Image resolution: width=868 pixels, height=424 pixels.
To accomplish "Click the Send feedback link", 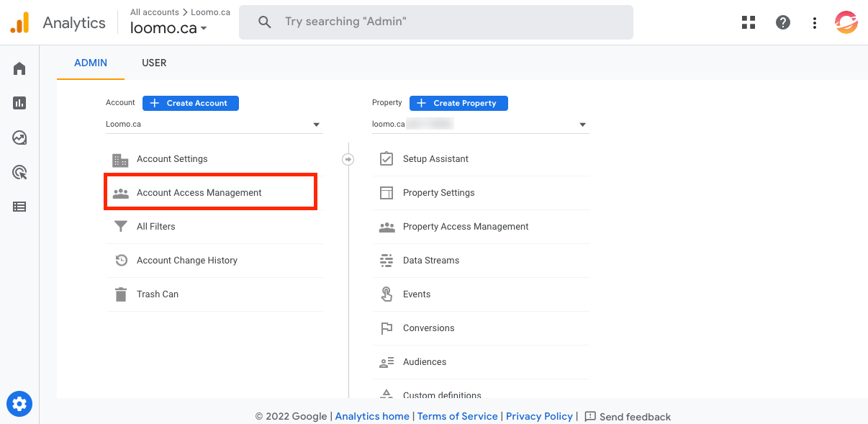I will pos(635,417).
